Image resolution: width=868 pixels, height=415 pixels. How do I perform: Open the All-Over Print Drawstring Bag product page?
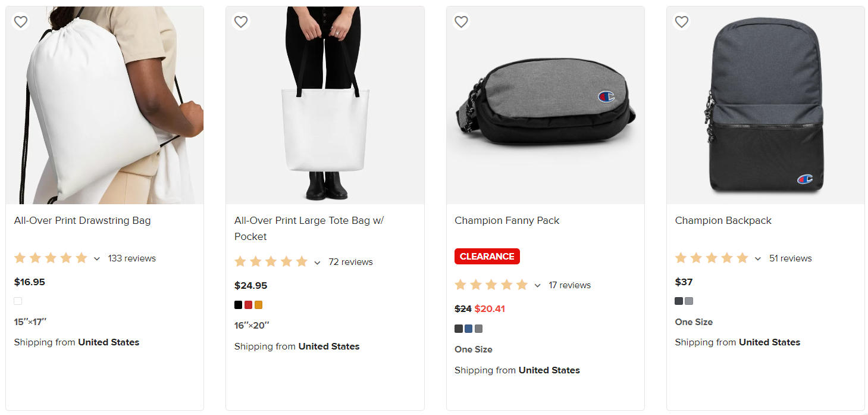tap(82, 220)
